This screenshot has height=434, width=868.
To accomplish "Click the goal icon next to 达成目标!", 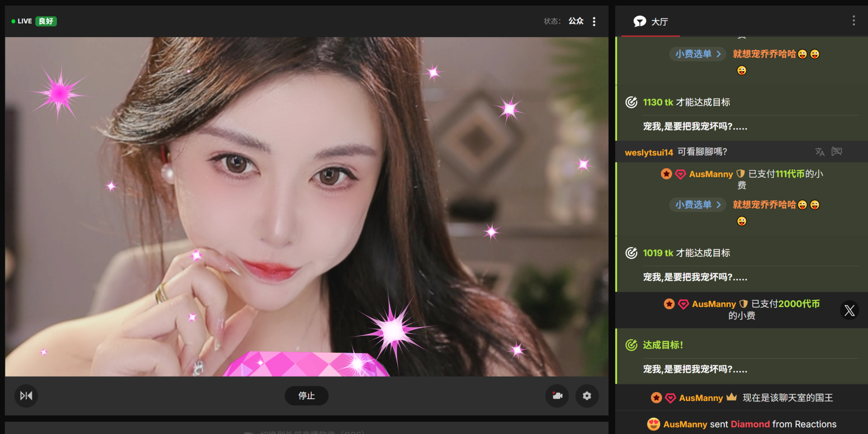I will click(631, 345).
